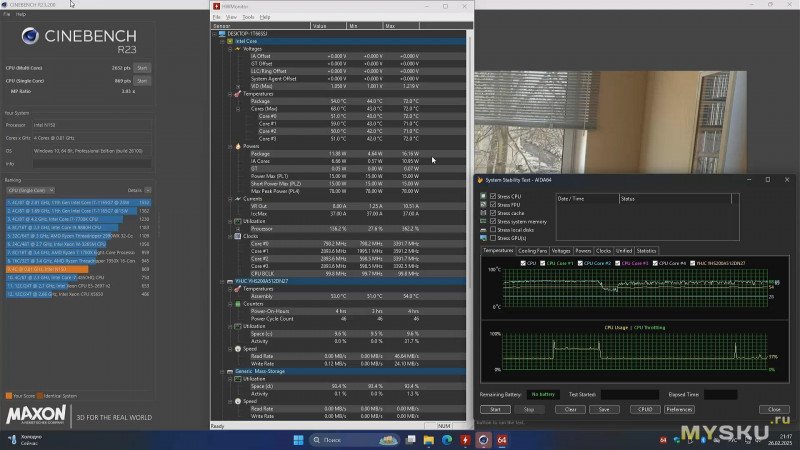Open Microsoft Edge from the taskbar
The width and height of the screenshot is (800, 450).
[447, 440]
